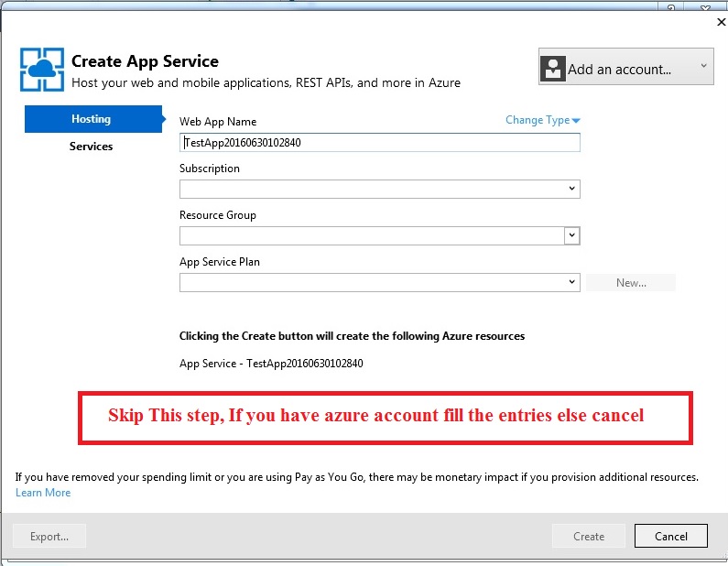Click the 'Clicking the Create button will create' text
The width and height of the screenshot is (728, 566).
[352, 336]
